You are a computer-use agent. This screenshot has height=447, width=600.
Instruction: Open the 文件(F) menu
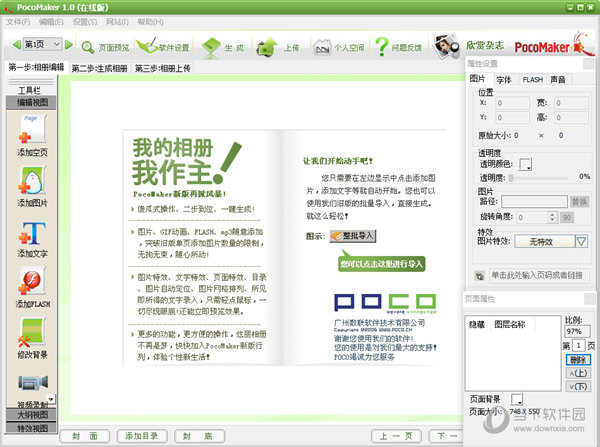click(x=18, y=22)
